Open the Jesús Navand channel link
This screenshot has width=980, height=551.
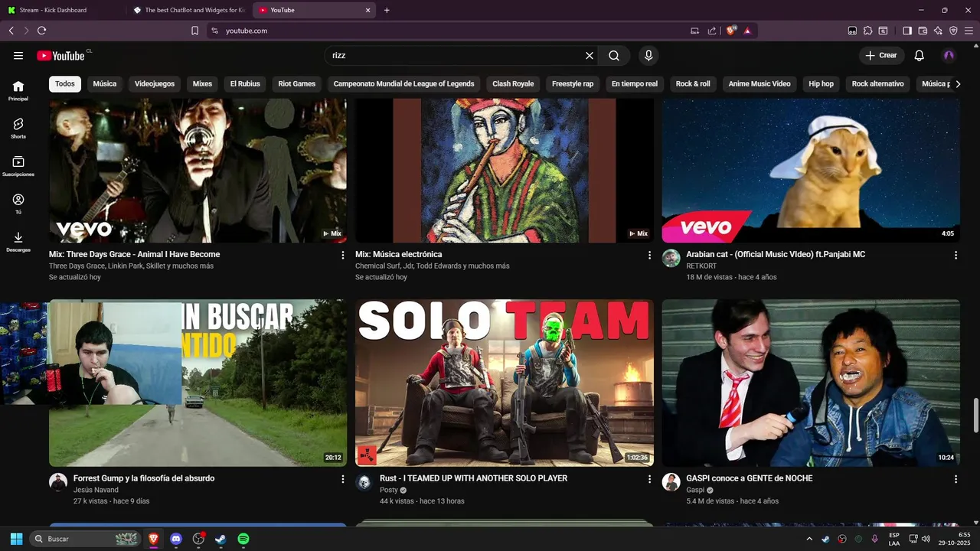pos(96,490)
